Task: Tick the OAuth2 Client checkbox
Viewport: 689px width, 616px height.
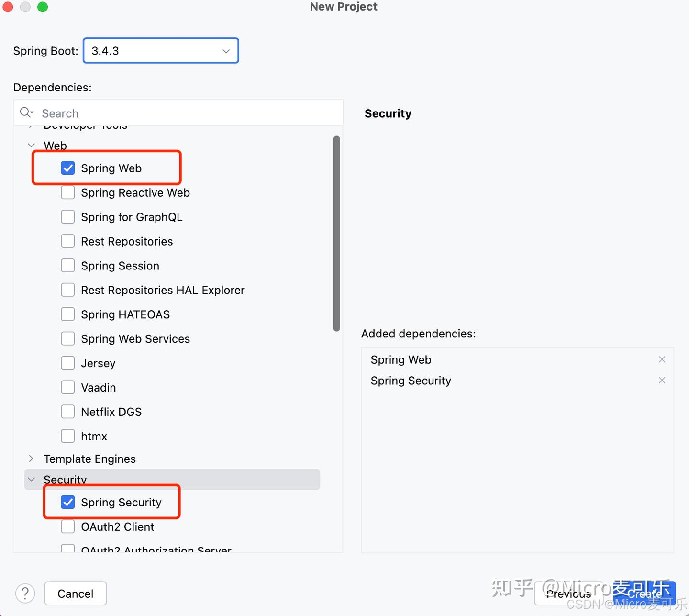Action: pyautogui.click(x=68, y=526)
